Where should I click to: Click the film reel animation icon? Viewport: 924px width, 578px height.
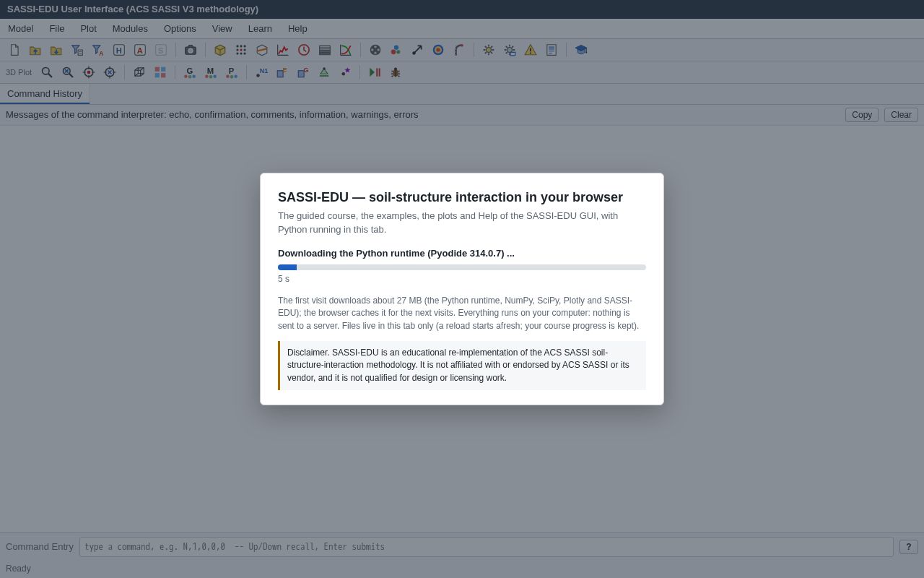375,50
